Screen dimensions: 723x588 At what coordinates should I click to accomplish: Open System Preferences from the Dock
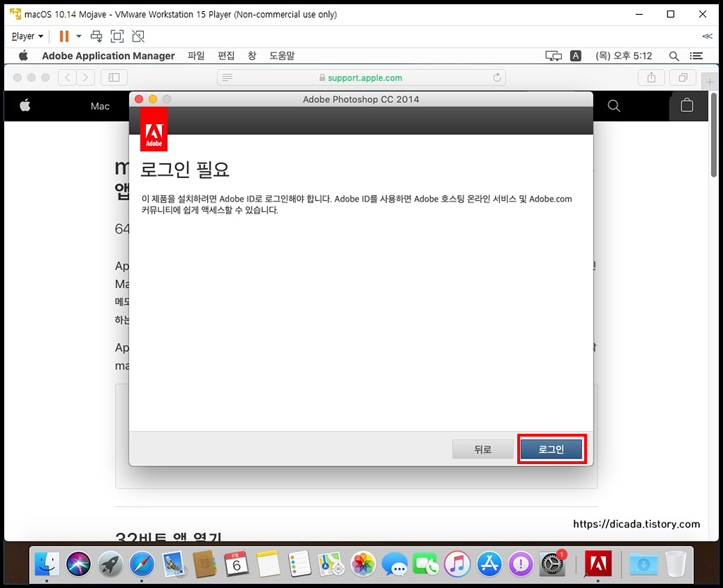pos(552,563)
